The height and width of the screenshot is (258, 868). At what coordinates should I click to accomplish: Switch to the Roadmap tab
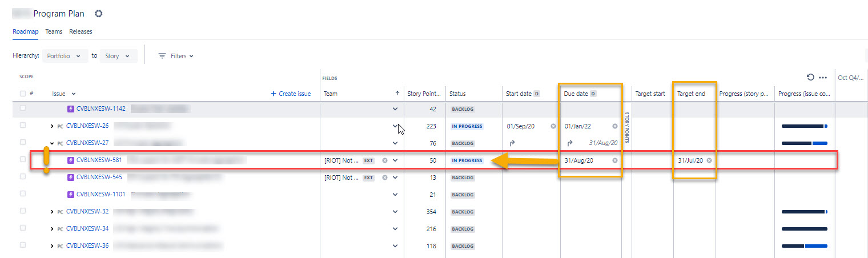pyautogui.click(x=26, y=32)
